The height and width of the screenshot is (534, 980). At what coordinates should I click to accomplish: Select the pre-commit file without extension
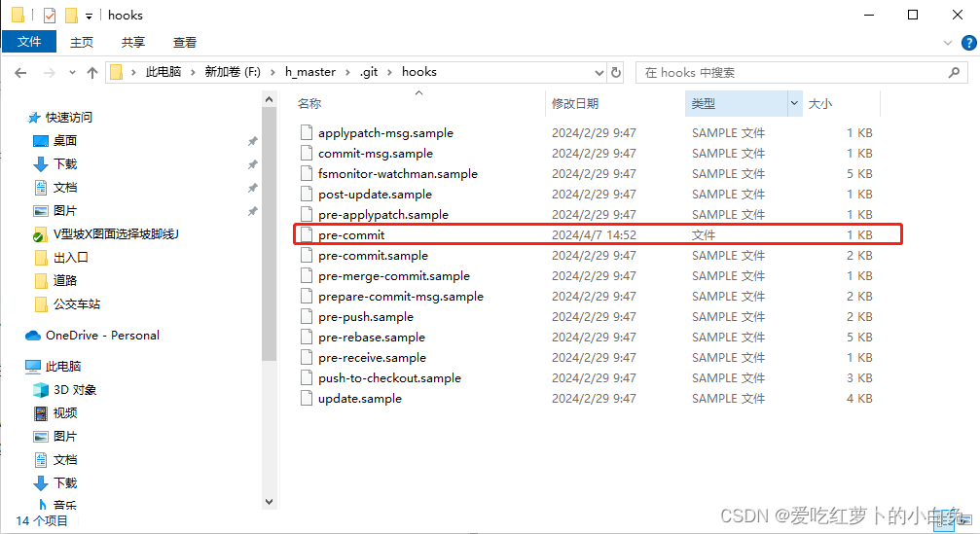[351, 234]
